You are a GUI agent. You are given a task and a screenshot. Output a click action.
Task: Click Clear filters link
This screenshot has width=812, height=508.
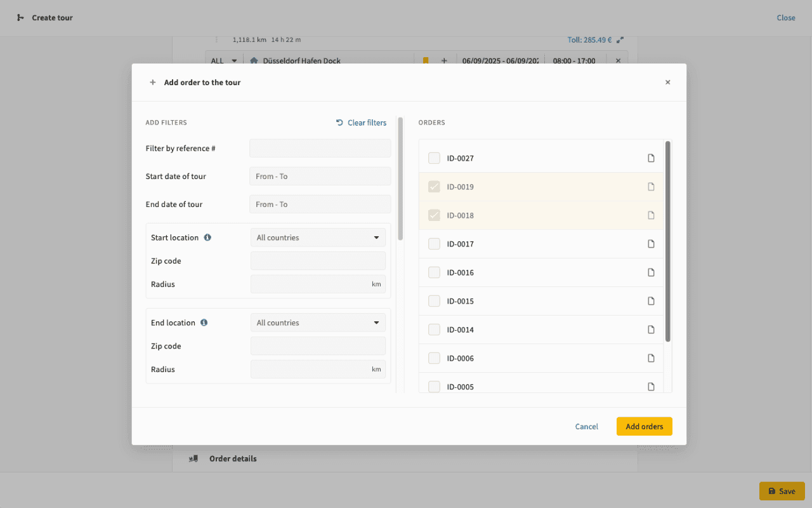pos(361,123)
